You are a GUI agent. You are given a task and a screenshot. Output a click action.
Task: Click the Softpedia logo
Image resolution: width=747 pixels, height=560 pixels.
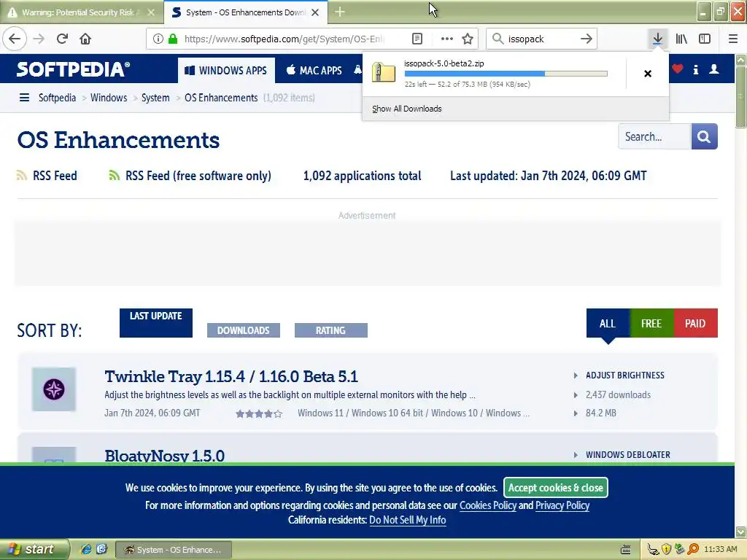[x=73, y=69]
